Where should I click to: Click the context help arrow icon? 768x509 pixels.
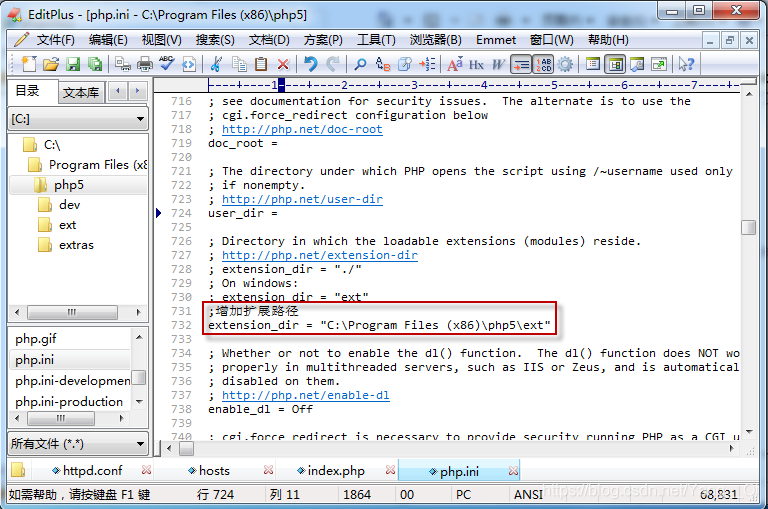686,64
